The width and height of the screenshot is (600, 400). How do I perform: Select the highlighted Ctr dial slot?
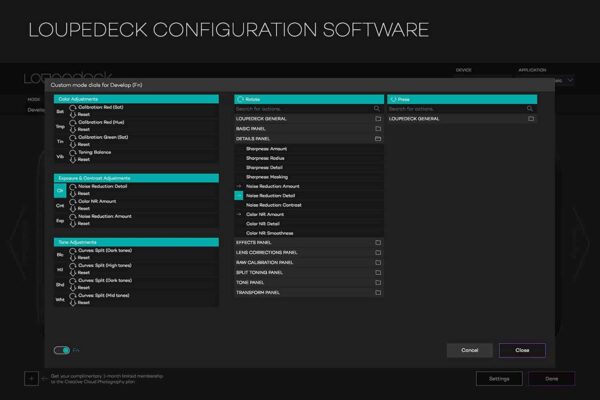pos(60,189)
